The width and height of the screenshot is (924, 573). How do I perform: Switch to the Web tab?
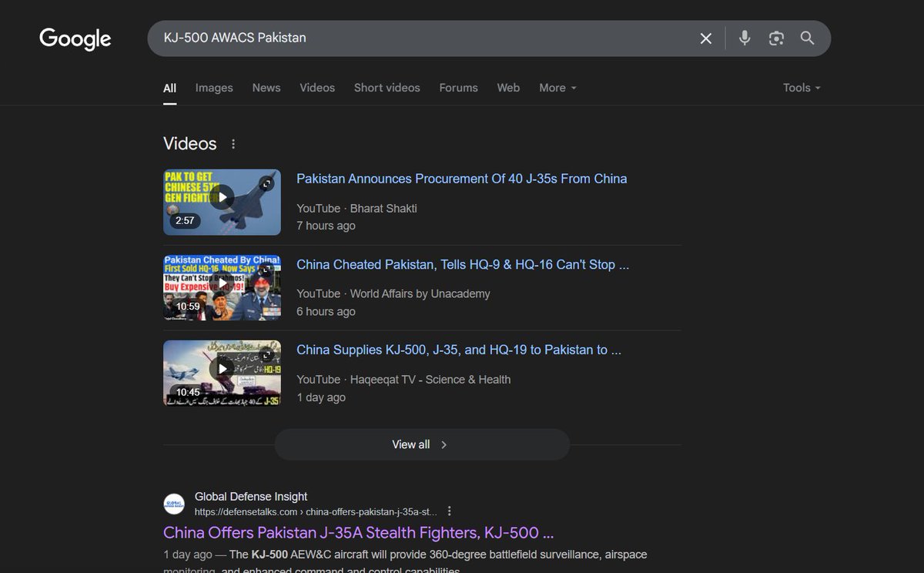(x=508, y=88)
